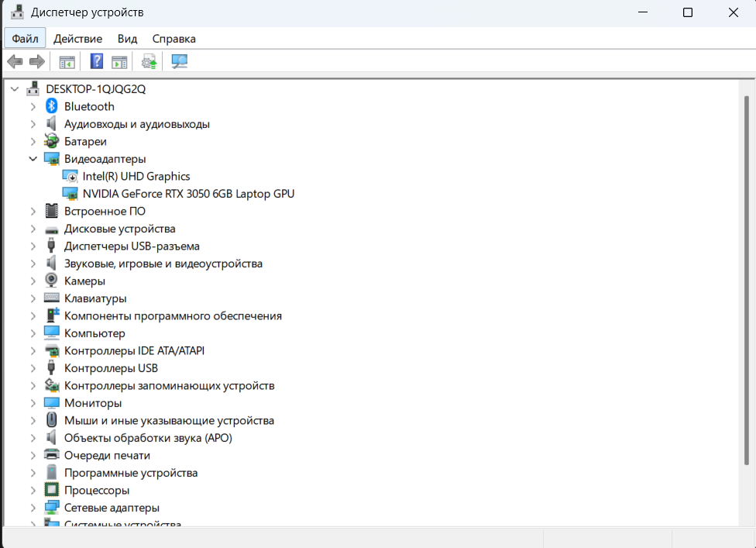Click the Сетевые адаптеры network icon

(52, 507)
